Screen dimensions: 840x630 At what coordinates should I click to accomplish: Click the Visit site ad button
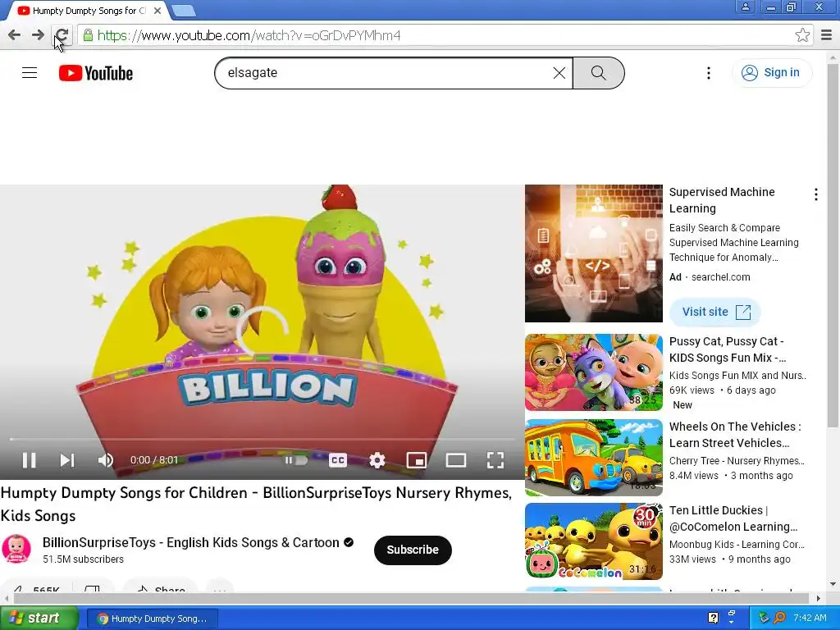point(714,312)
